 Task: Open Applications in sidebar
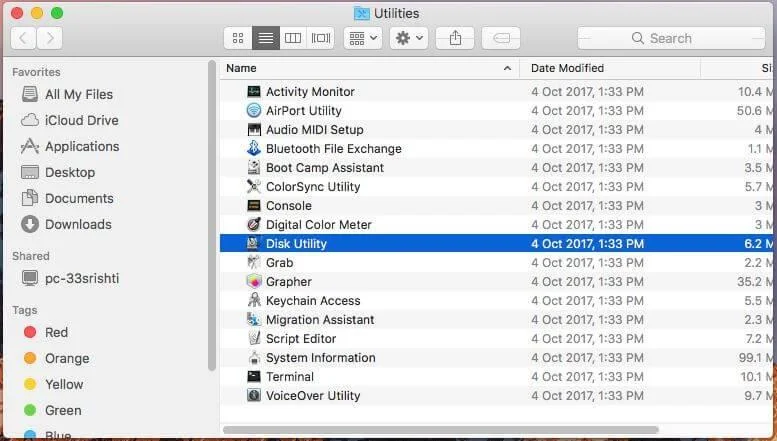coord(70,146)
